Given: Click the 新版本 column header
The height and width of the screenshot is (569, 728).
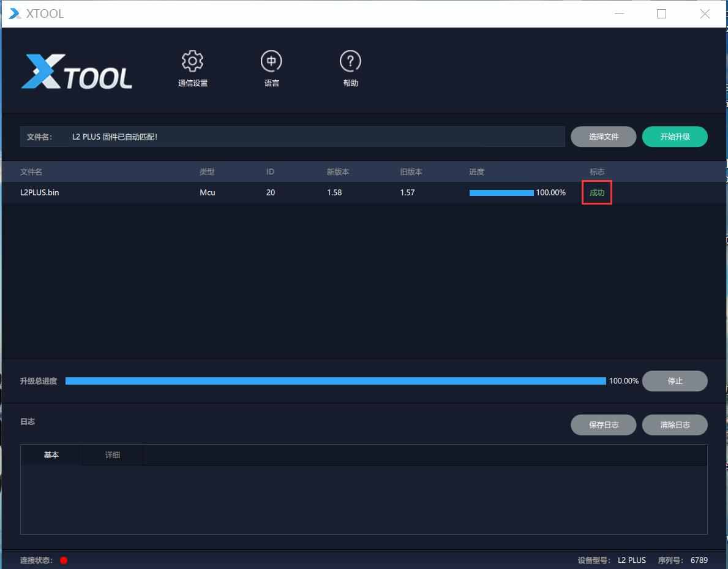Looking at the screenshot, I should tap(337, 172).
